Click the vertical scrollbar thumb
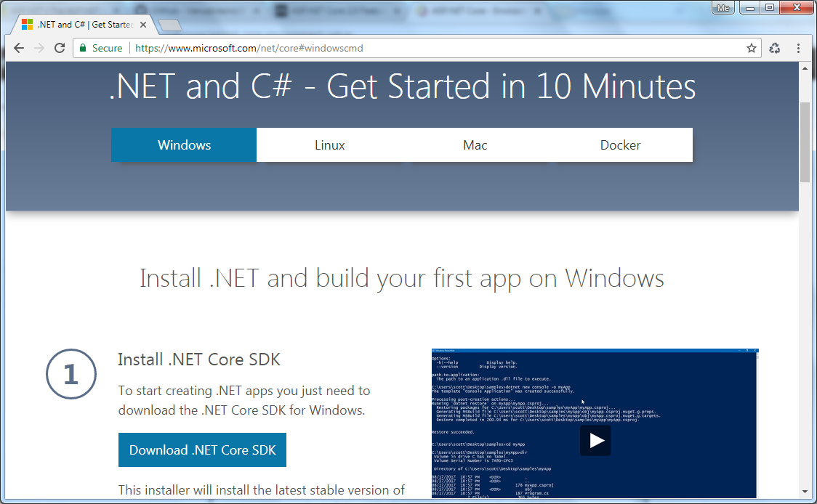 (805, 142)
